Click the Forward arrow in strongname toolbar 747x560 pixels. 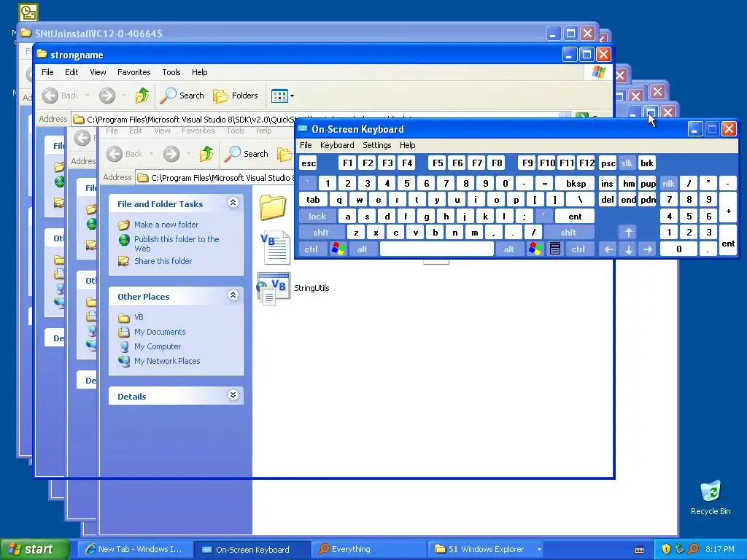tap(107, 96)
